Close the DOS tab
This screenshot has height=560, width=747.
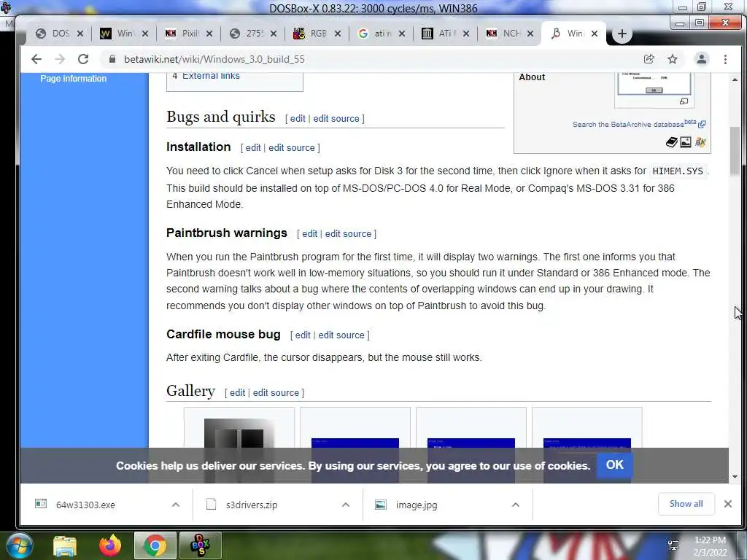click(x=80, y=34)
